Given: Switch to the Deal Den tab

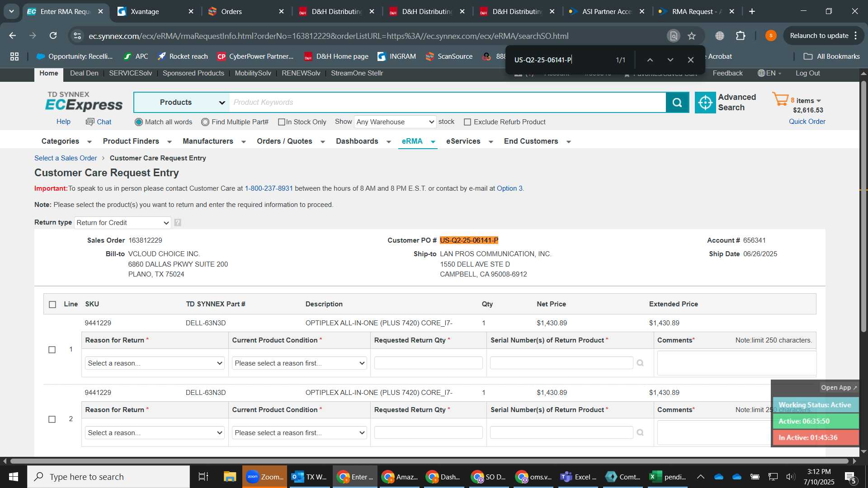Looking at the screenshot, I should point(84,73).
